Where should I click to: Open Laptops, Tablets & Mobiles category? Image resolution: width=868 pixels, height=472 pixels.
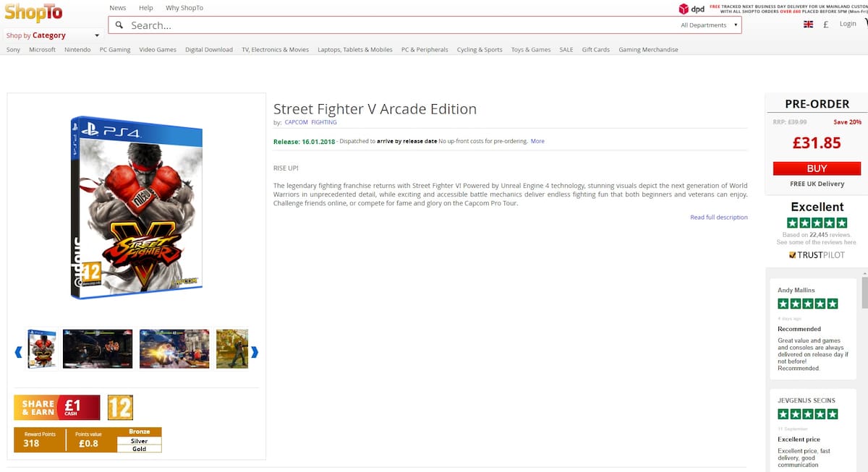coord(355,50)
